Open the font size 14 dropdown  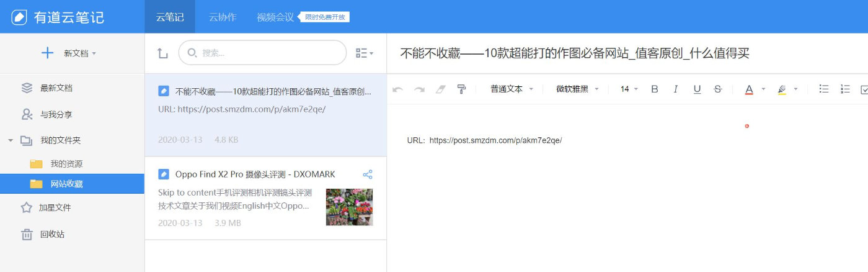(x=629, y=89)
